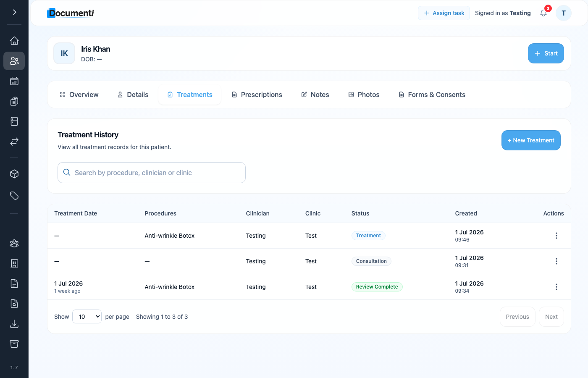Viewport: 588px width, 378px height.
Task: Click the Consultation status badge
Action: [371, 261]
